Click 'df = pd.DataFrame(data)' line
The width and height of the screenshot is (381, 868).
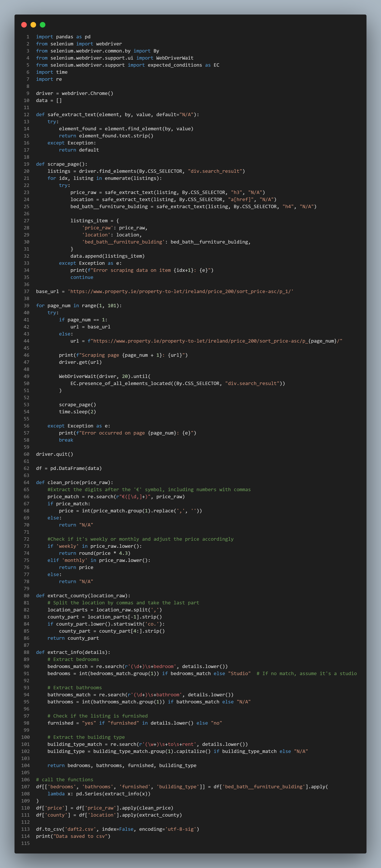pyautogui.click(x=69, y=468)
